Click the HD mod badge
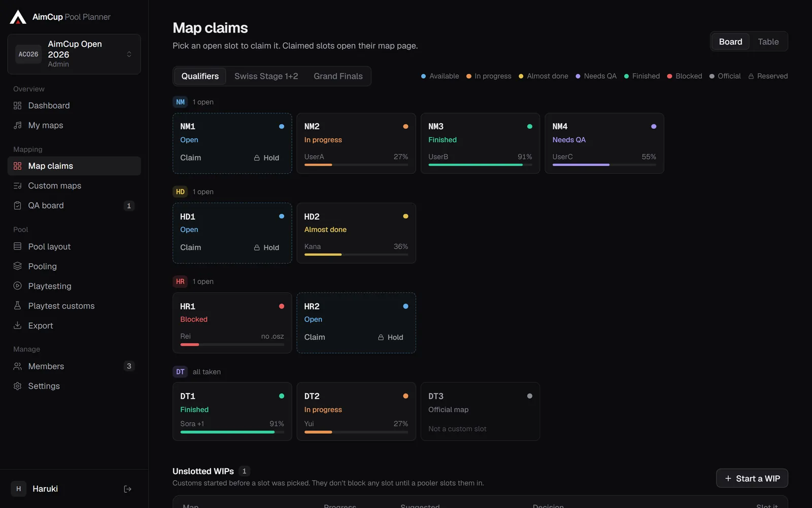The width and height of the screenshot is (812, 508). pyautogui.click(x=180, y=192)
